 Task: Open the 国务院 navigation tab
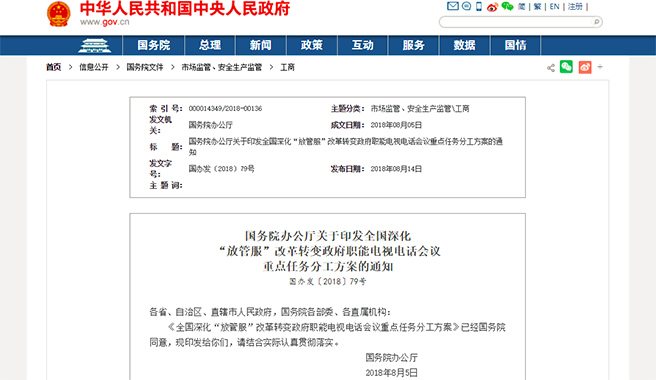[154, 45]
